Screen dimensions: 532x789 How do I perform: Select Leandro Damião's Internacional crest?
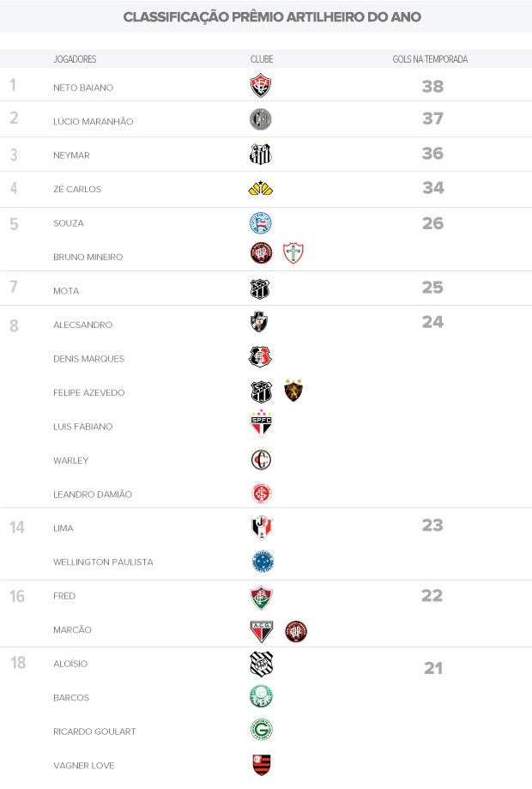[x=261, y=493]
